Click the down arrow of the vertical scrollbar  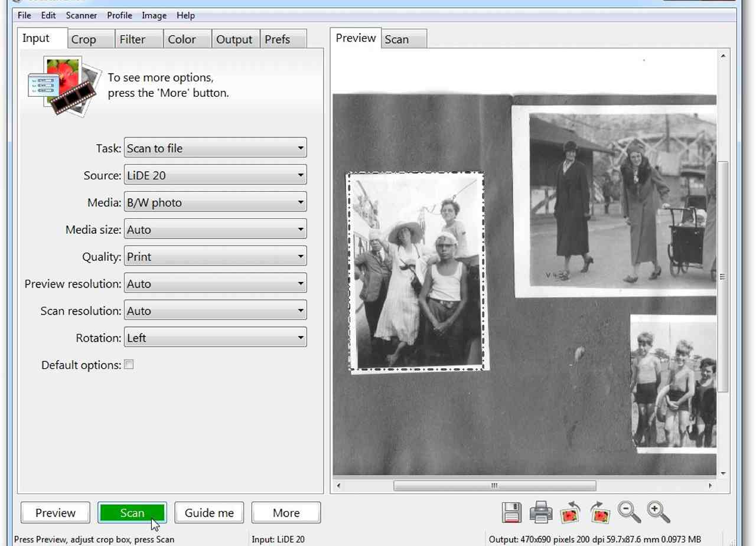(x=723, y=473)
